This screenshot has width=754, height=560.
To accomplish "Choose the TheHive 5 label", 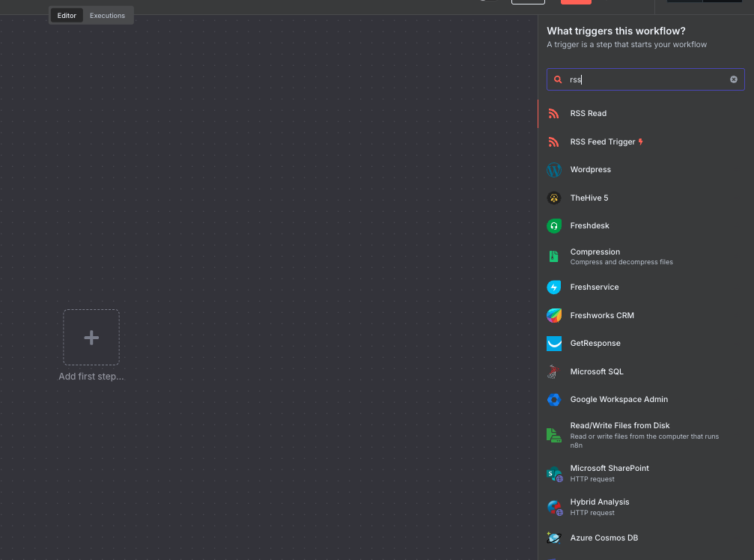I will tap(589, 198).
